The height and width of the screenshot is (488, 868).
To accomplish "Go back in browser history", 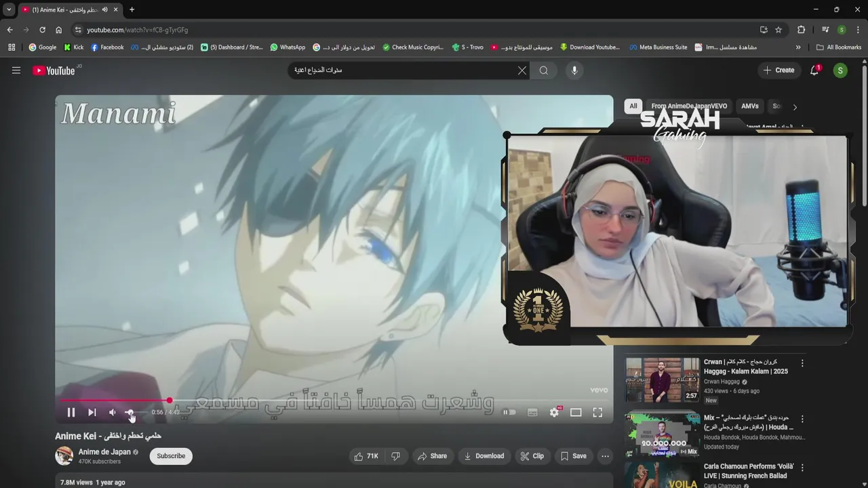I will (x=9, y=30).
